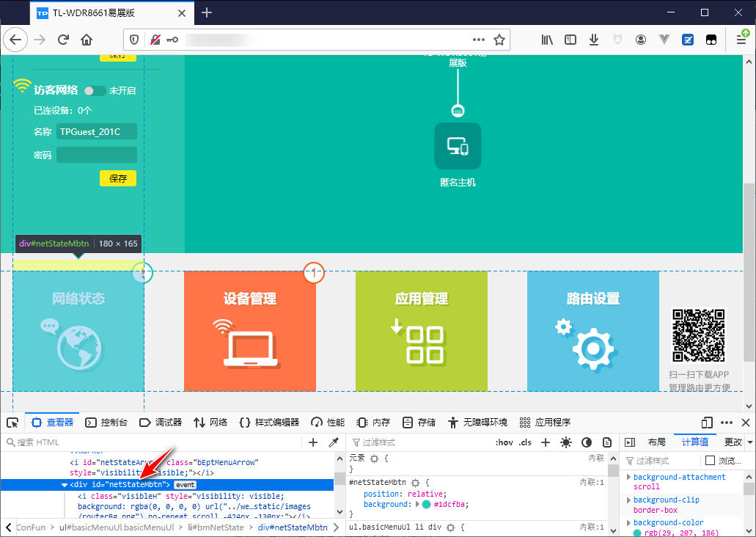Open the 样式编辑器 style editor tab
The image size is (756, 537).
pyautogui.click(x=269, y=423)
